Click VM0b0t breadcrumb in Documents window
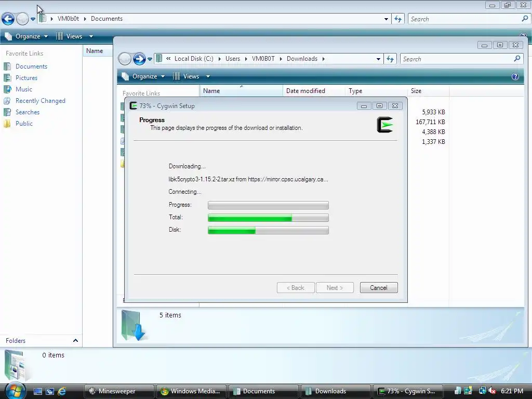Screen dimensions: 532x399 [x=68, y=19]
